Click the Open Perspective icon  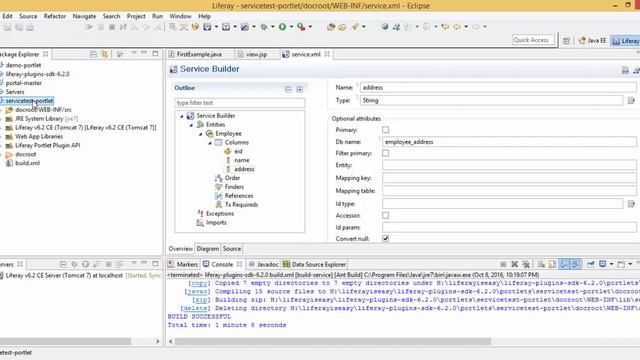566,40
